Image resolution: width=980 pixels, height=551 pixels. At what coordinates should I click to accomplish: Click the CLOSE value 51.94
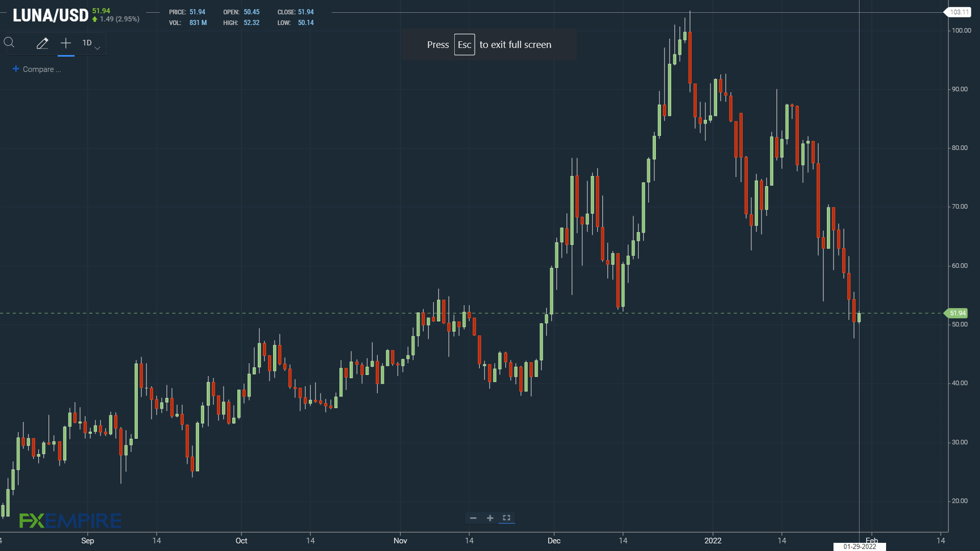(x=306, y=12)
